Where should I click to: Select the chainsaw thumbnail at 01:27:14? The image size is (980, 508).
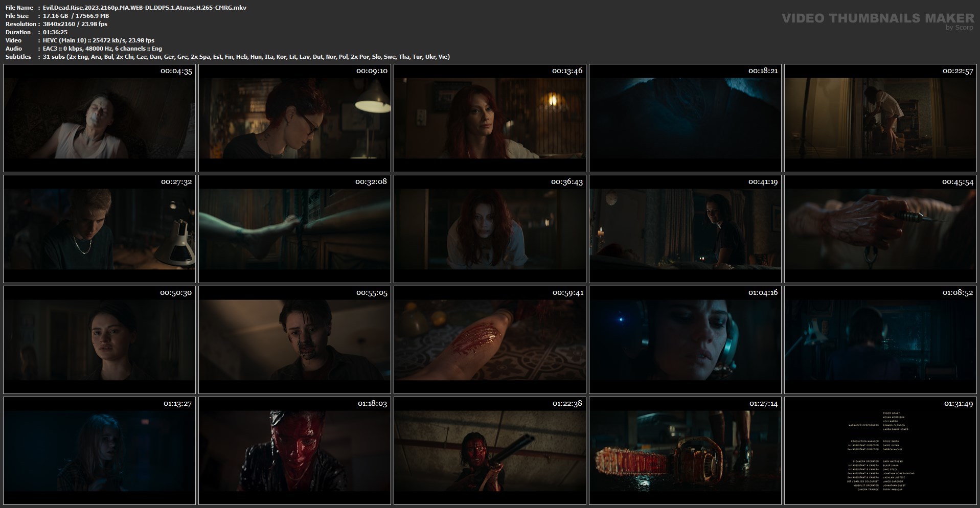[685, 451]
